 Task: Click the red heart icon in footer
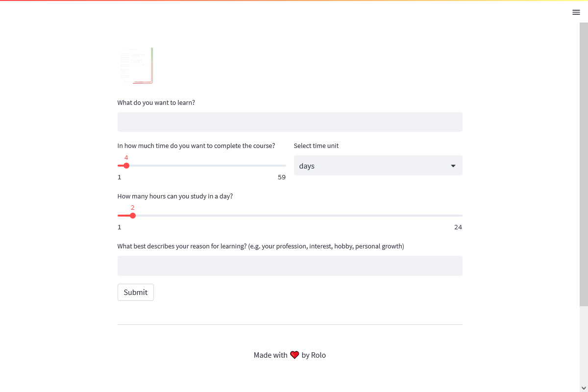[x=294, y=355]
